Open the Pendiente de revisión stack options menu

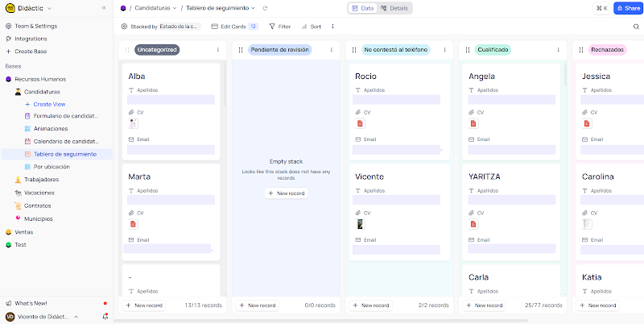(x=332, y=50)
